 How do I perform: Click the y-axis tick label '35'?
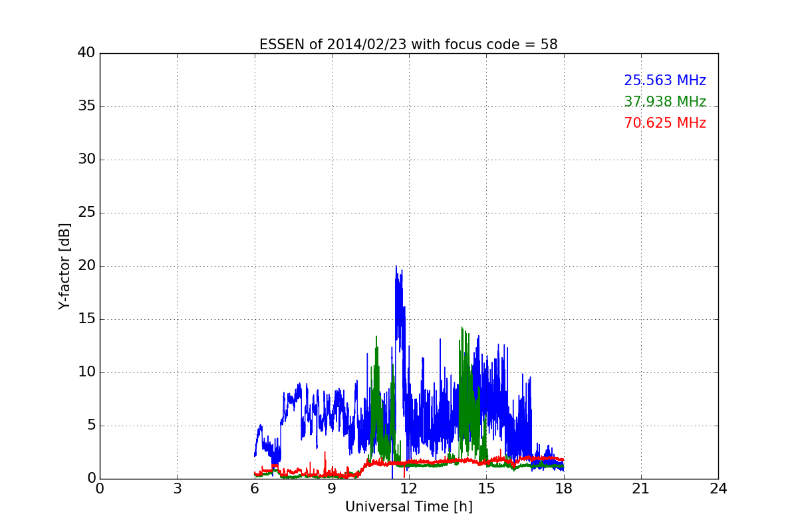click(x=86, y=106)
